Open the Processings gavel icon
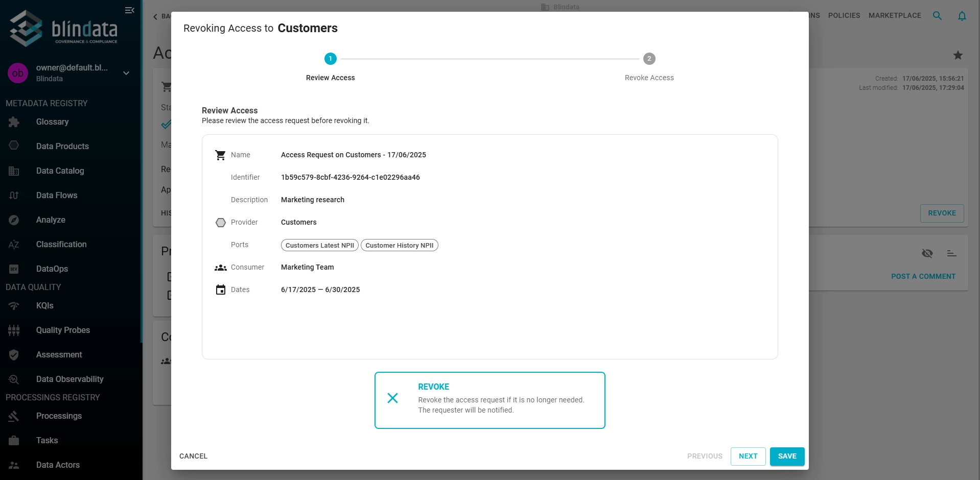The width and height of the screenshot is (980, 480). [14, 416]
